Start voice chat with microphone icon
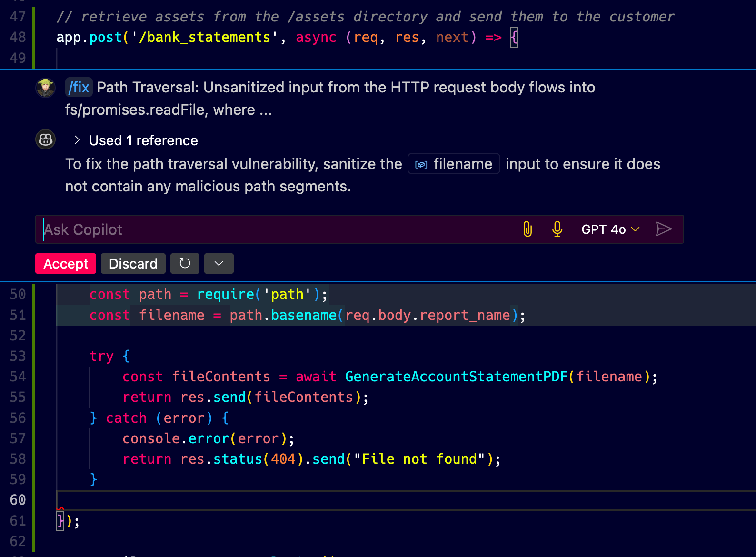This screenshot has width=756, height=557. 557,229
